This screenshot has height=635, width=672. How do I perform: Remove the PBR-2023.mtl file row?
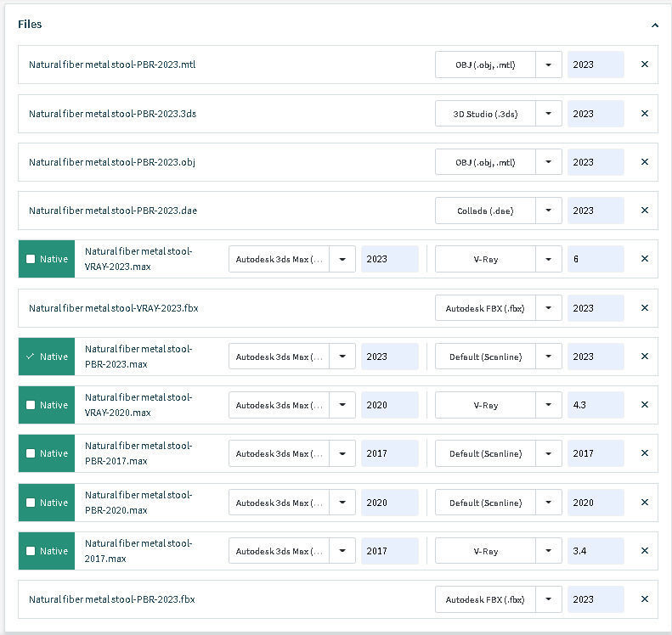coord(645,65)
